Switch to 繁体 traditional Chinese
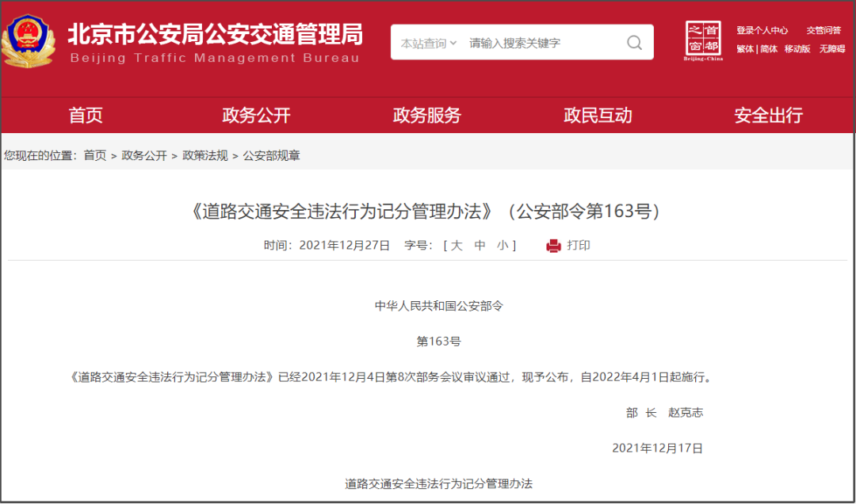This screenshot has height=504, width=856. (x=744, y=48)
